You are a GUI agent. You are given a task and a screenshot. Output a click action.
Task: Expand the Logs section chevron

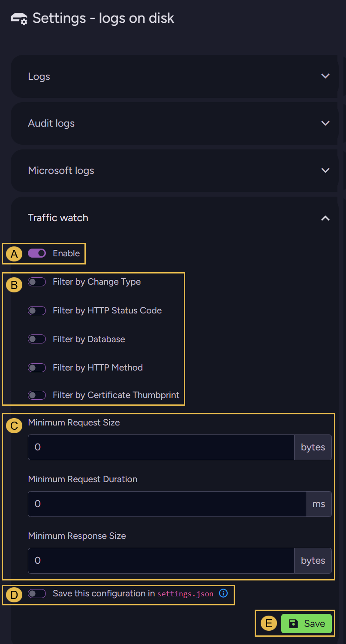[x=325, y=76]
